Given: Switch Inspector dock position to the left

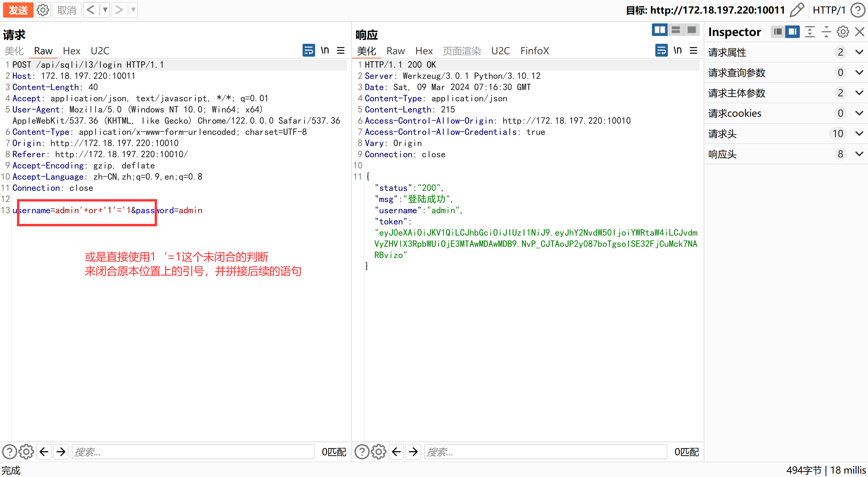Looking at the screenshot, I should point(778,32).
